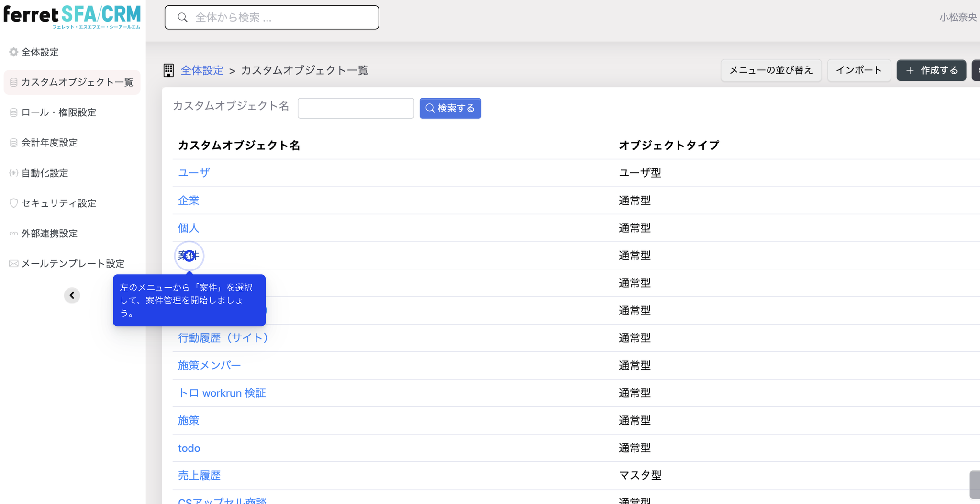Open the 案件 custom object

click(x=189, y=256)
